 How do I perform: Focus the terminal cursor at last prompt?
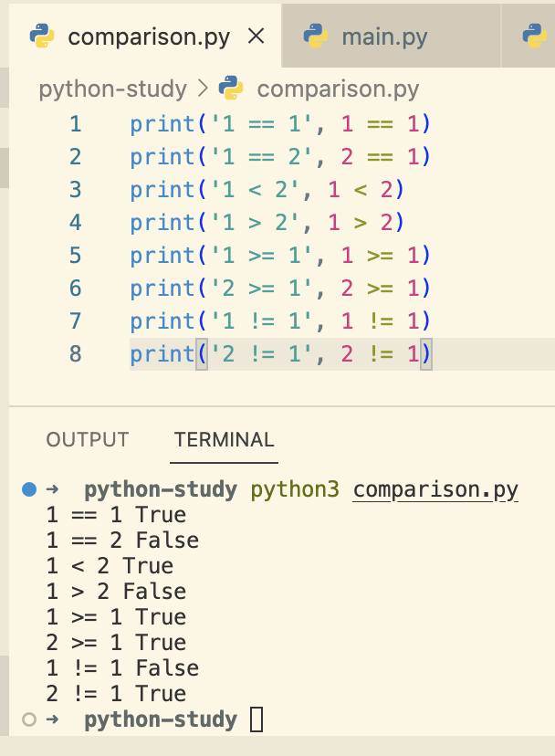pyautogui.click(x=257, y=719)
